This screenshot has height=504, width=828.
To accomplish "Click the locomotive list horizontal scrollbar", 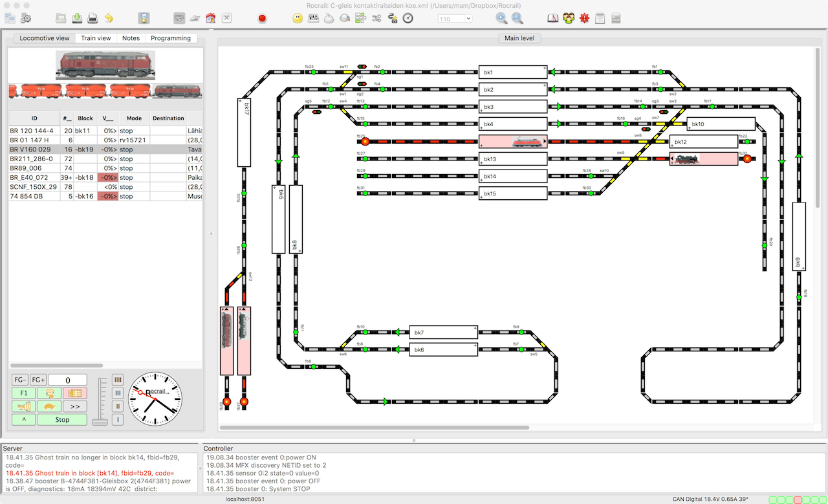I will pyautogui.click(x=56, y=366).
